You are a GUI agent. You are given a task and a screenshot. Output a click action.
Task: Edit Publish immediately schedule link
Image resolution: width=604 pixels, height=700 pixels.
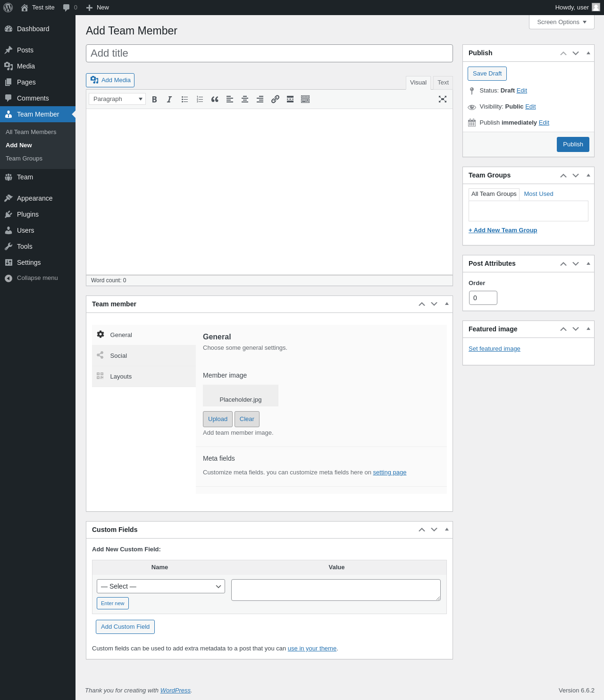[544, 123]
